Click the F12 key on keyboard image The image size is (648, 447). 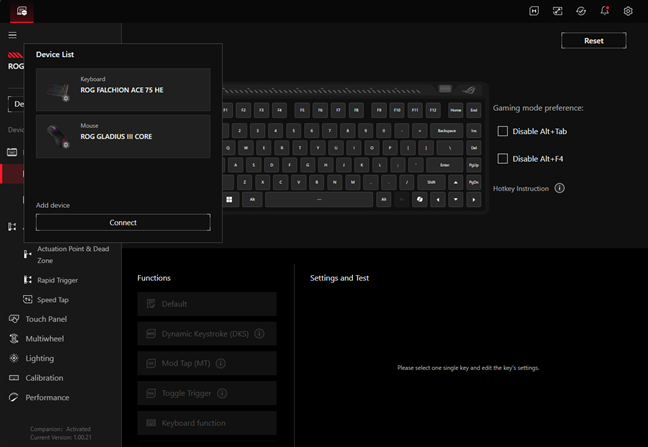(x=433, y=110)
